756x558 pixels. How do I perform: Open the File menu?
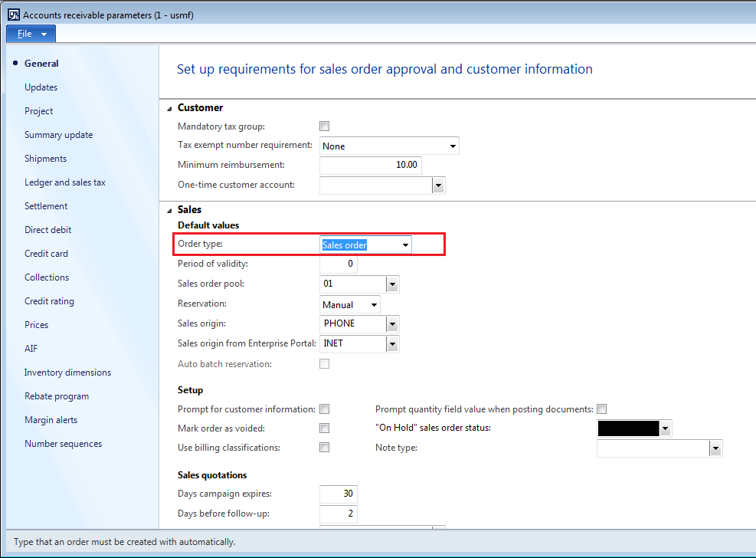pyautogui.click(x=31, y=34)
